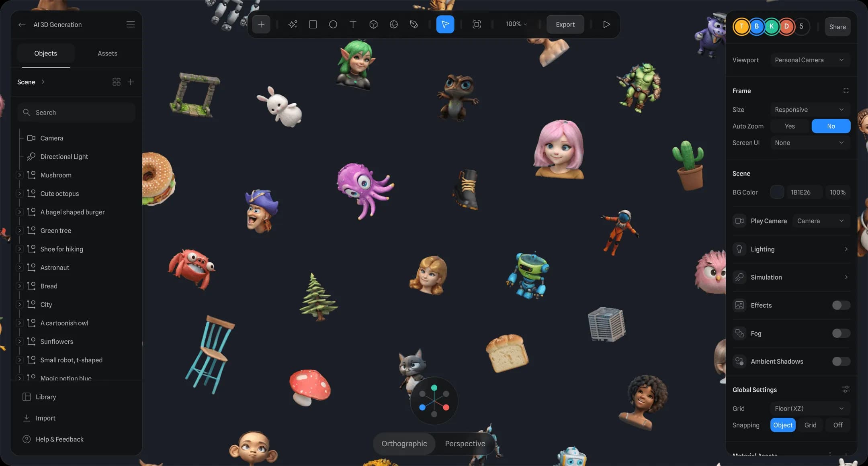
Task: Select the sphere path tool in toolbar
Action: (x=394, y=25)
